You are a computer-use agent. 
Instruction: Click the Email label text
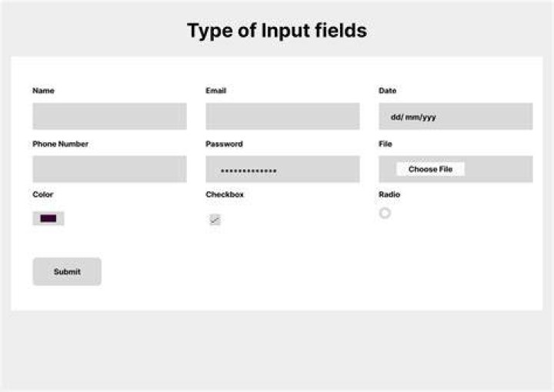216,91
